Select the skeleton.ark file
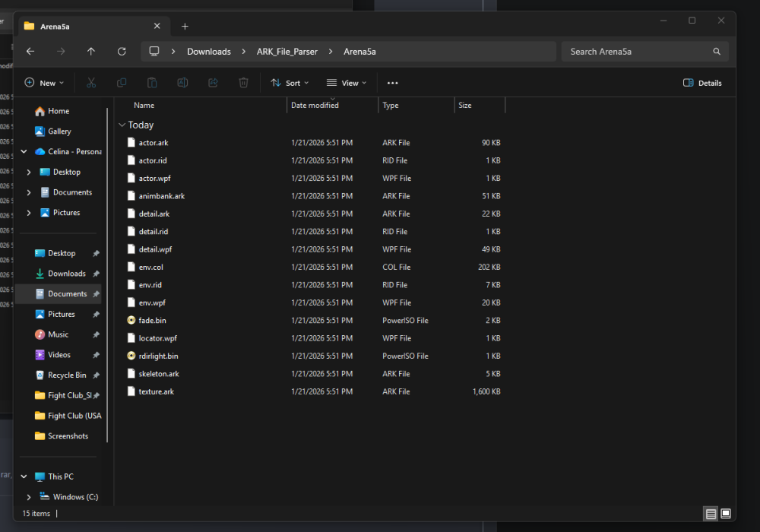 click(159, 374)
